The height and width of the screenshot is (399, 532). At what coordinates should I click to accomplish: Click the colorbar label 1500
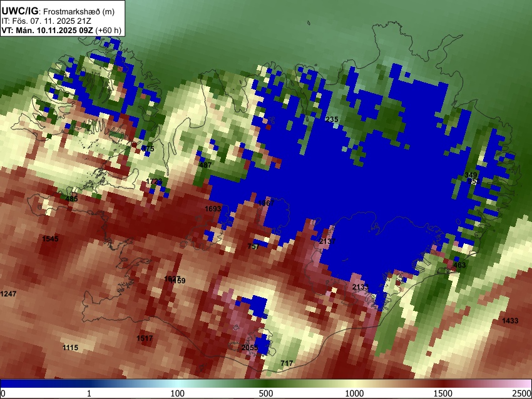pyautogui.click(x=443, y=393)
